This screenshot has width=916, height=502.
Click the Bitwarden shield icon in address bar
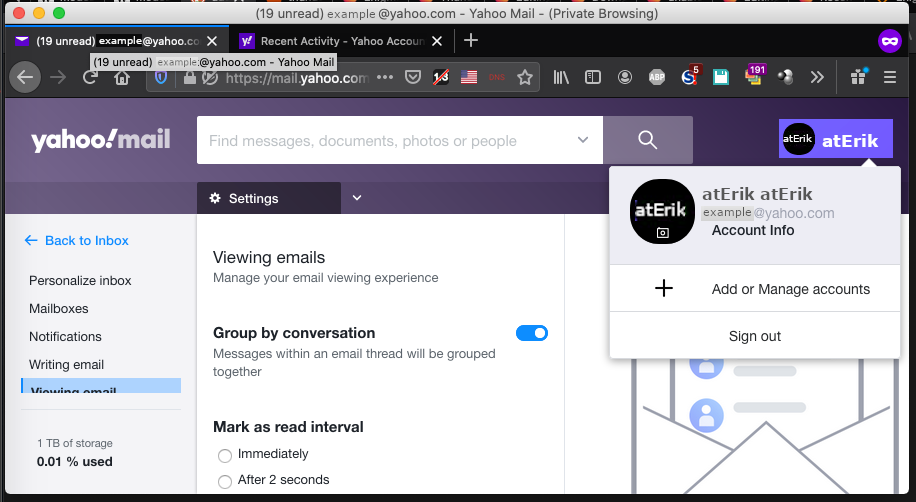coord(161,77)
